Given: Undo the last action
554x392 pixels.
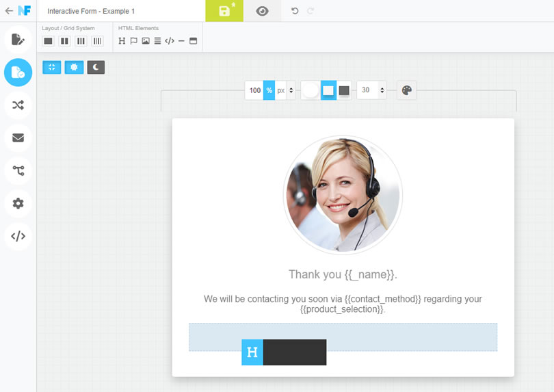Looking at the screenshot, I should coord(295,11).
